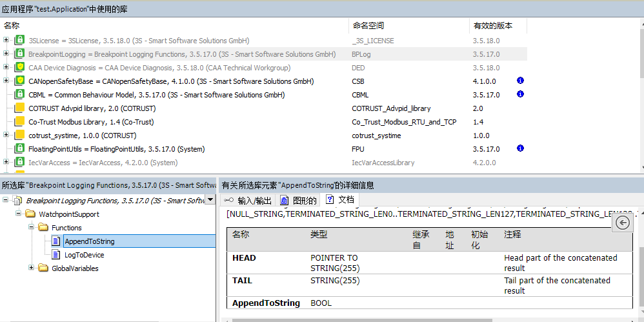Click the Co-Trust Modbus Library yellow icon

point(19,121)
